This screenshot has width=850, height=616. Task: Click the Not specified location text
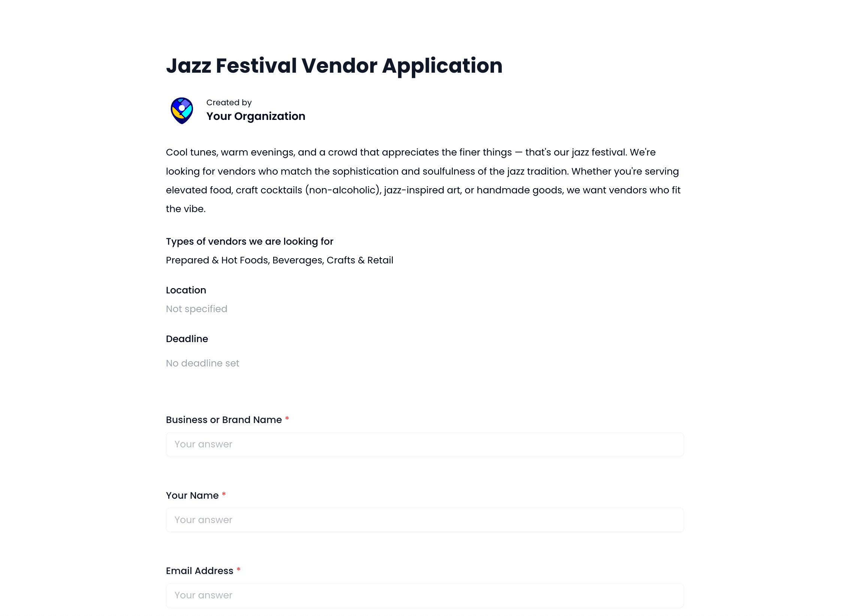[x=196, y=308]
